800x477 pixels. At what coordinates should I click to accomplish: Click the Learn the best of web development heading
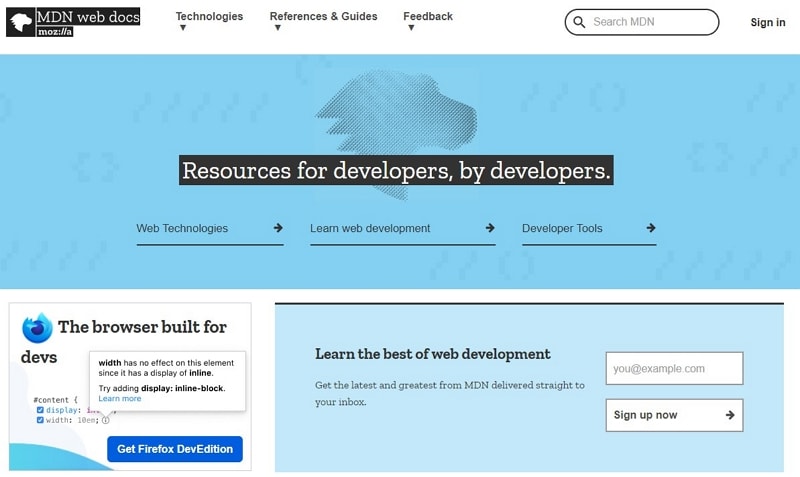point(433,354)
